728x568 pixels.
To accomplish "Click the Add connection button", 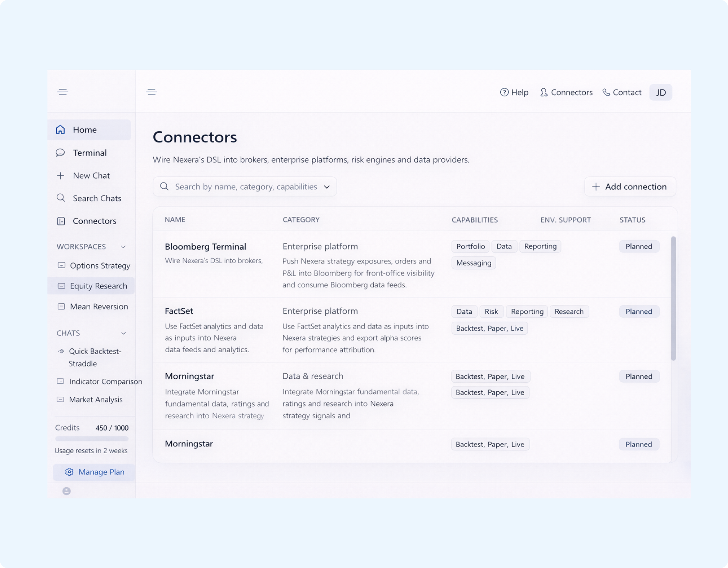I will [x=630, y=187].
